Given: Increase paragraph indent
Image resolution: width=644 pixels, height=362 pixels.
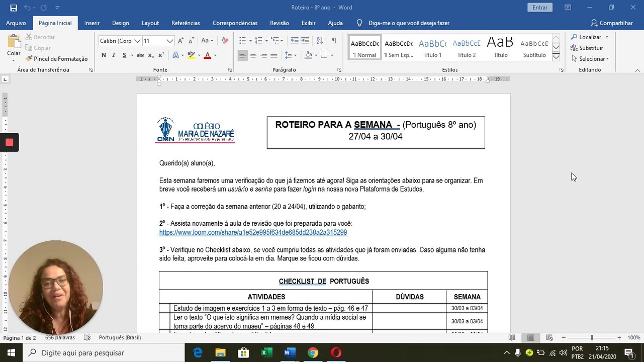Looking at the screenshot, I should tap(306, 41).
